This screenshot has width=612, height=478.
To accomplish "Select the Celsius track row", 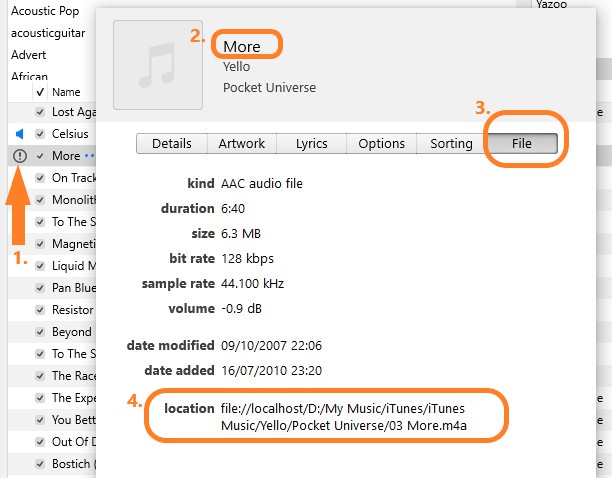I will [x=52, y=134].
